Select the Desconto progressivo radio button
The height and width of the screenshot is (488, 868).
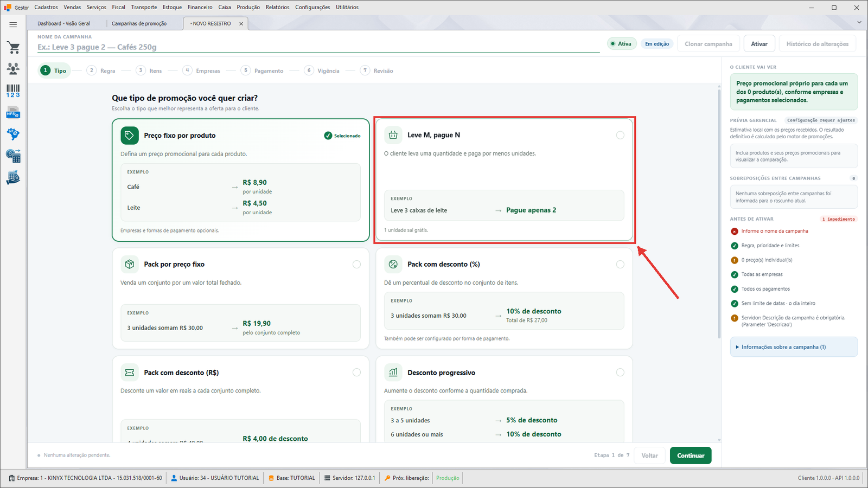pyautogui.click(x=620, y=373)
